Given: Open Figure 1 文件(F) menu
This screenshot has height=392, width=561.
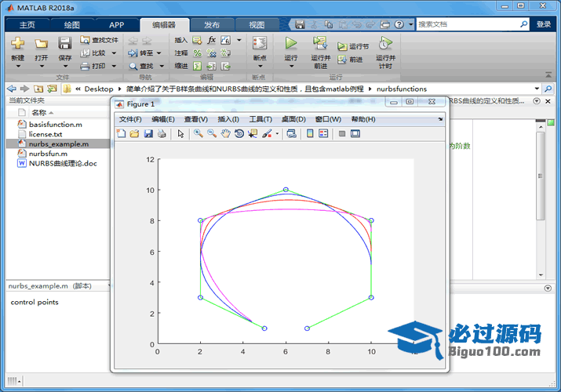Looking at the screenshot, I should click(x=130, y=119).
